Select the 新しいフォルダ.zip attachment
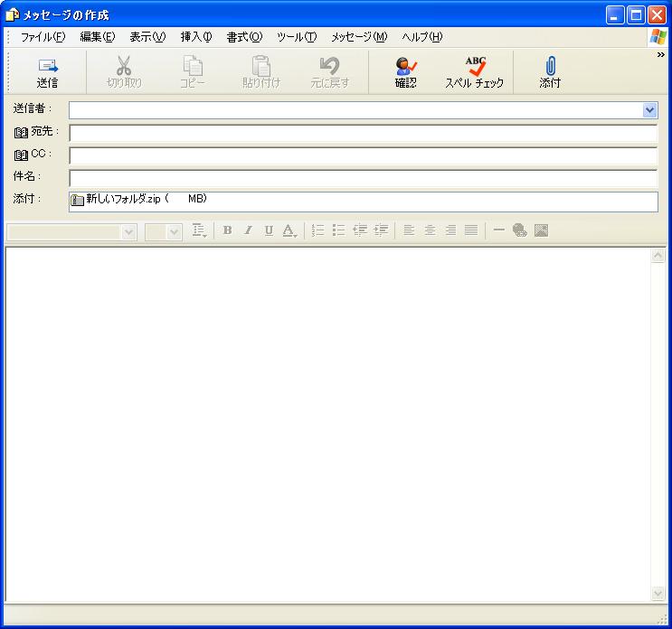This screenshot has height=629, width=672. click(139, 199)
